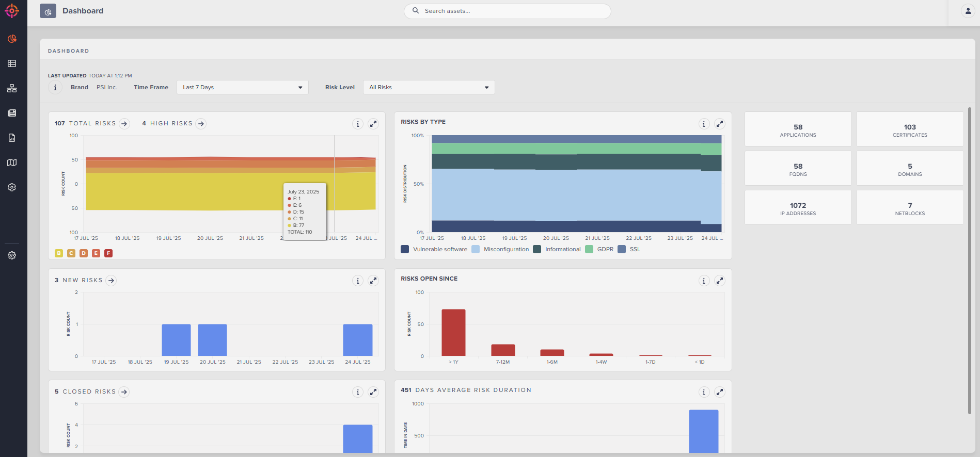Show info for Average Risk Duration
This screenshot has width=980, height=457.
(704, 392)
